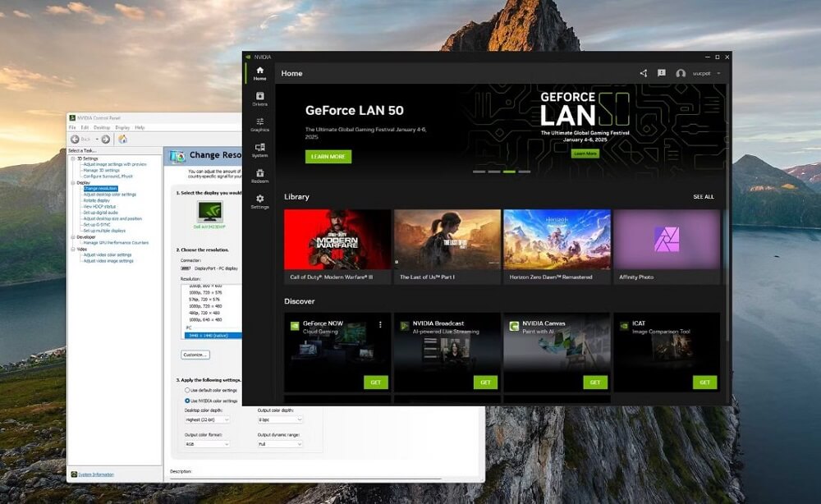The height and width of the screenshot is (504, 821).
Task: Open System section in NVIDIA app sidebar
Action: 259,150
